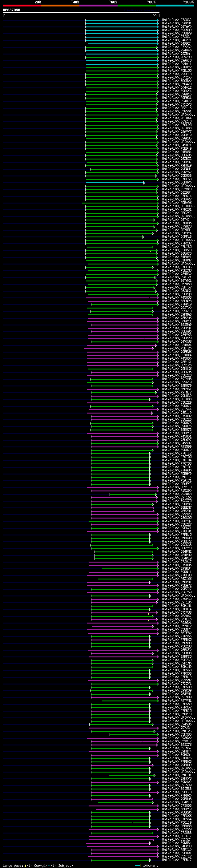Select hit label UniRef100_C6K8P0

(177, 183)
